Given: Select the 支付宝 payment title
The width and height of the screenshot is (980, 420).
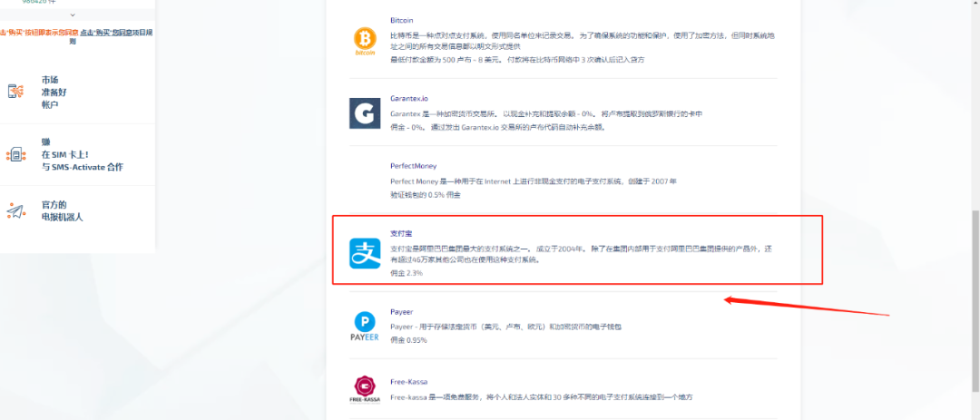Looking at the screenshot, I should (x=401, y=234).
